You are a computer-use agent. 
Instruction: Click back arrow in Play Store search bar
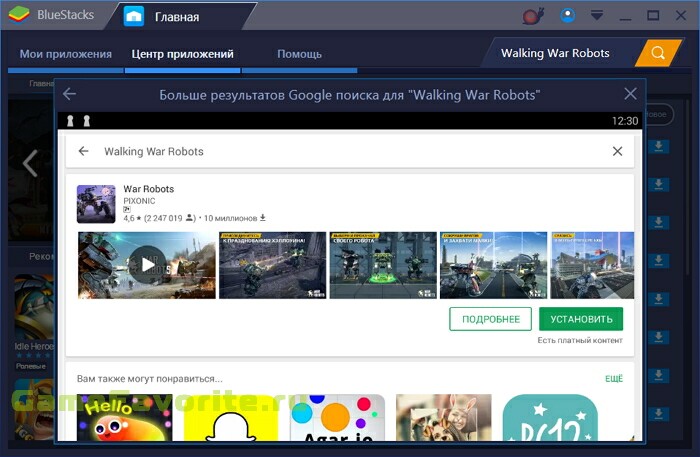83,151
